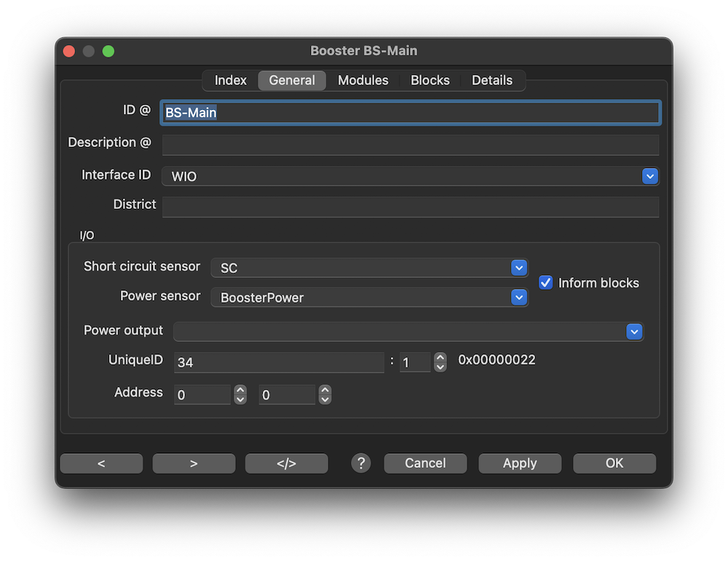Viewport: 728px width, 561px height.
Task: Click the next booster arrow button
Action: click(x=194, y=463)
